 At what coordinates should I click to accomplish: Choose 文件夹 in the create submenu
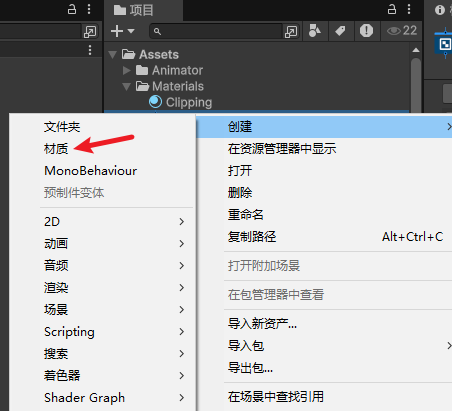pos(62,127)
